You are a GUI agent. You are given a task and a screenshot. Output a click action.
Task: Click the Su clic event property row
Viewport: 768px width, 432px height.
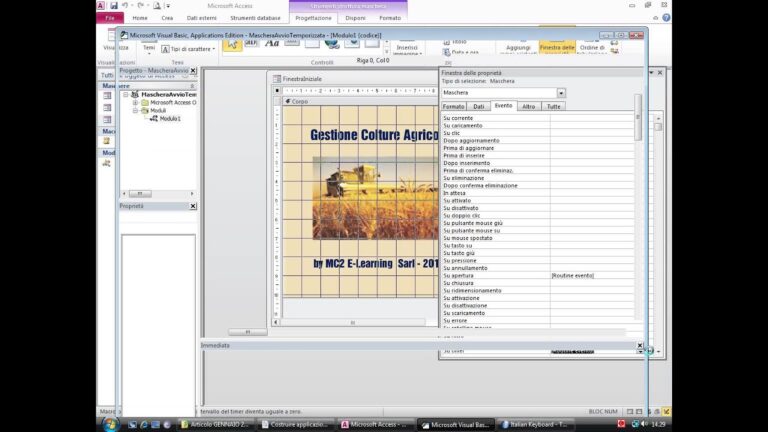[537, 133]
